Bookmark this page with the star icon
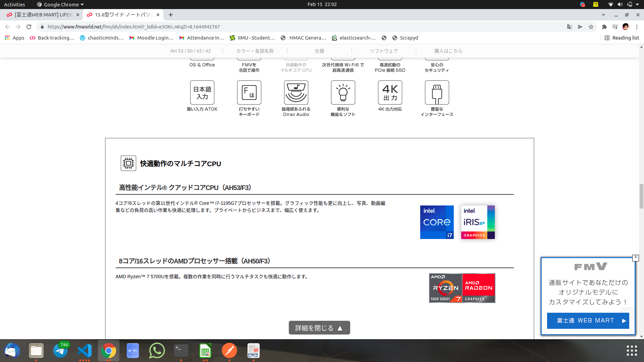This screenshot has width=644, height=362. (591, 27)
